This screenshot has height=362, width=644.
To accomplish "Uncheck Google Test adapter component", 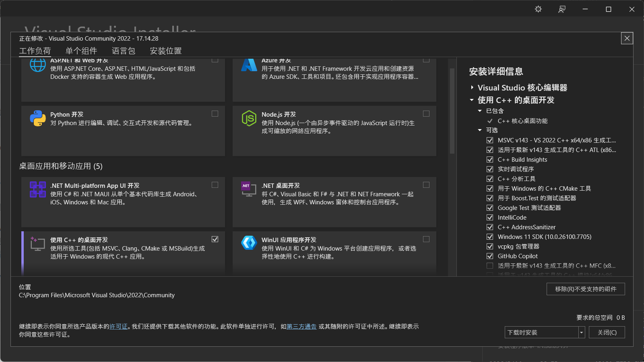I will (490, 208).
